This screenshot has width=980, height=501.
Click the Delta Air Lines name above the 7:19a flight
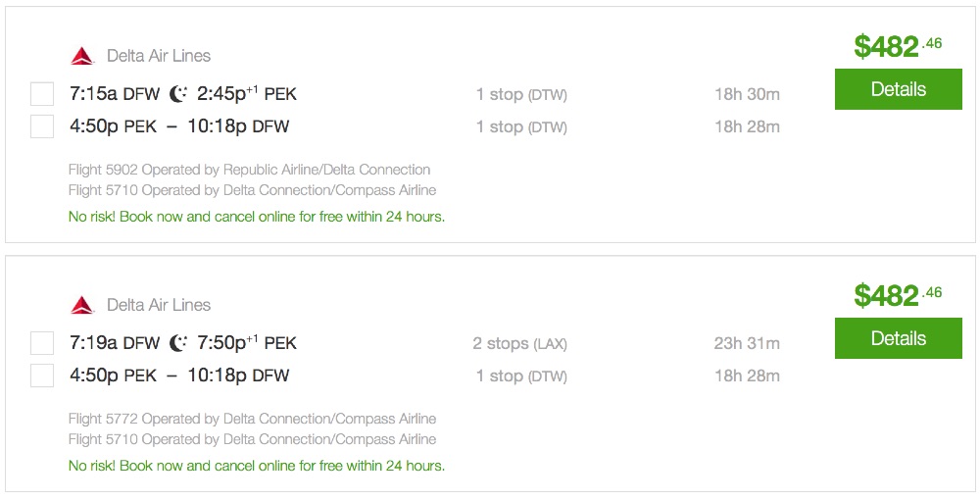click(159, 305)
